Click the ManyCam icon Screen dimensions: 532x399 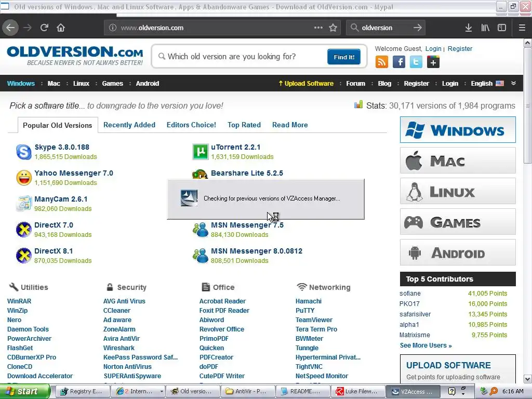tap(24, 204)
